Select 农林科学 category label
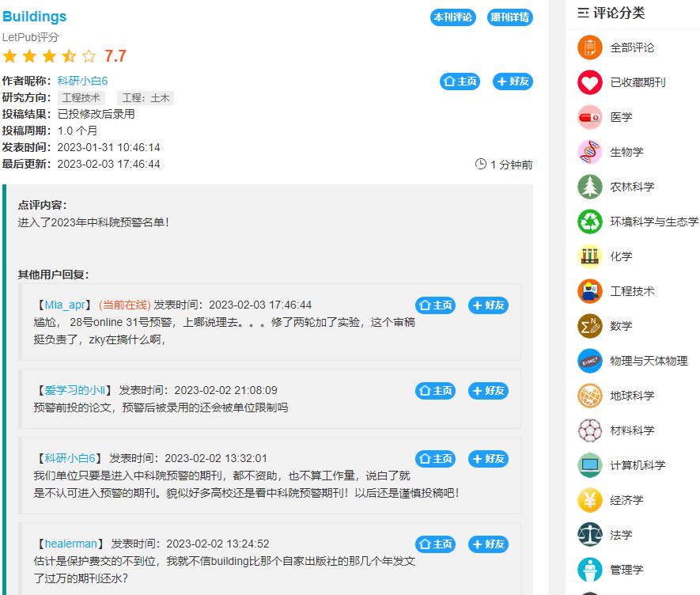Screen dimensions: 700x595 click(632, 188)
